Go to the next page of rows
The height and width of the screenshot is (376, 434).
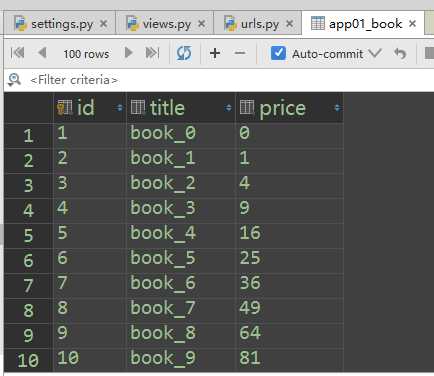click(128, 53)
